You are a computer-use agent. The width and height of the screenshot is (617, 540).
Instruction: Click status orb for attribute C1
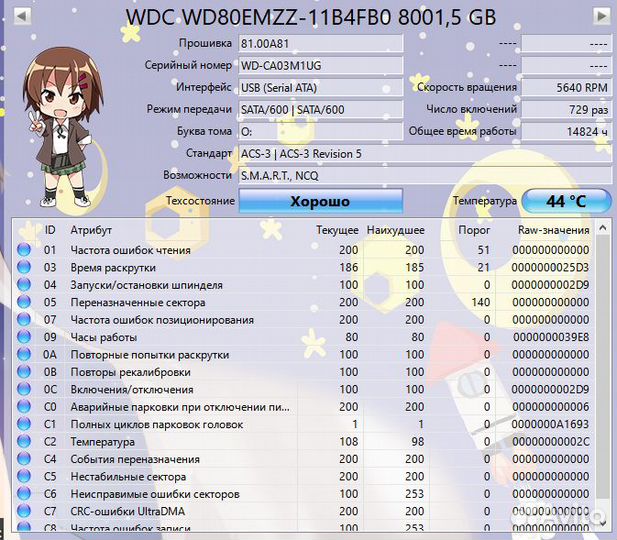coord(24,424)
